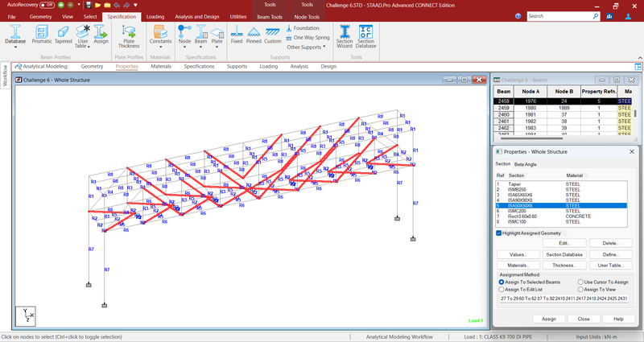
Task: Toggle the AutoRecovery switch
Action: (47, 6)
